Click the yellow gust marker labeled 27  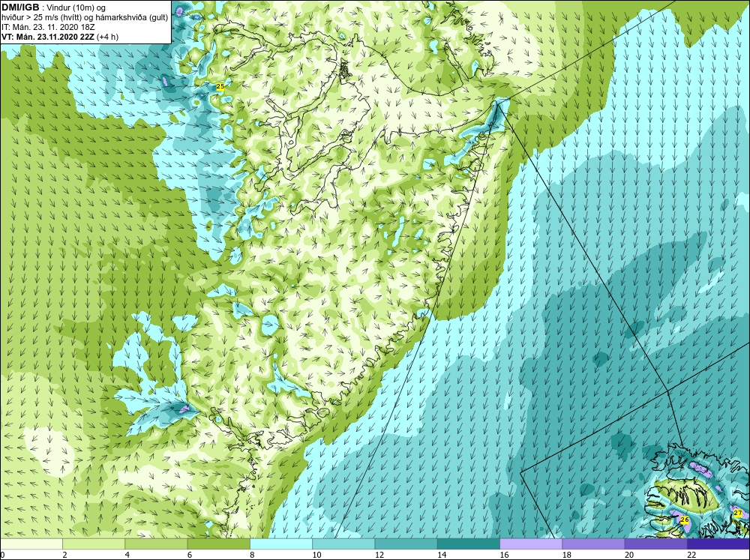click(737, 513)
